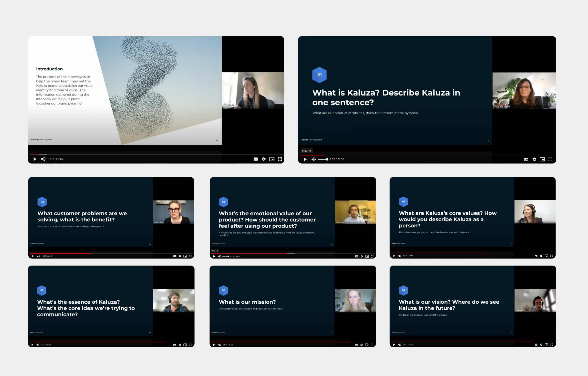The image size is (588, 376).
Task: Play video 06 What is our mission
Action: tap(214, 345)
